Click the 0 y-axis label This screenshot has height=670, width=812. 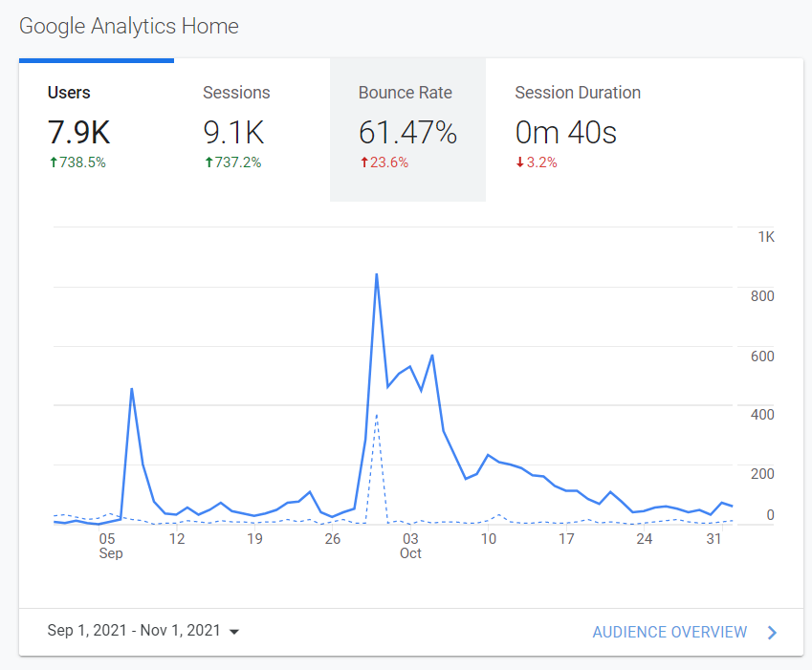point(770,515)
